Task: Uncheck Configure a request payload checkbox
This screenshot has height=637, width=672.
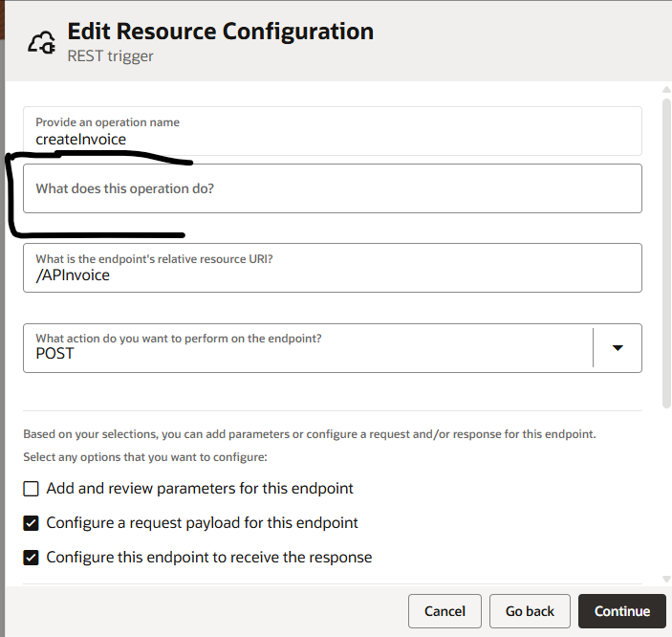Action: tap(31, 523)
